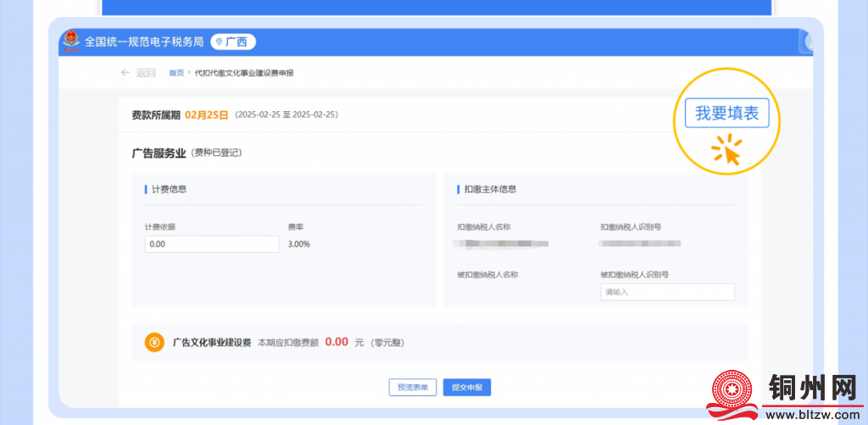Click the 费款所属期 date 02月25日
This screenshot has height=425, width=868.
coord(207,115)
